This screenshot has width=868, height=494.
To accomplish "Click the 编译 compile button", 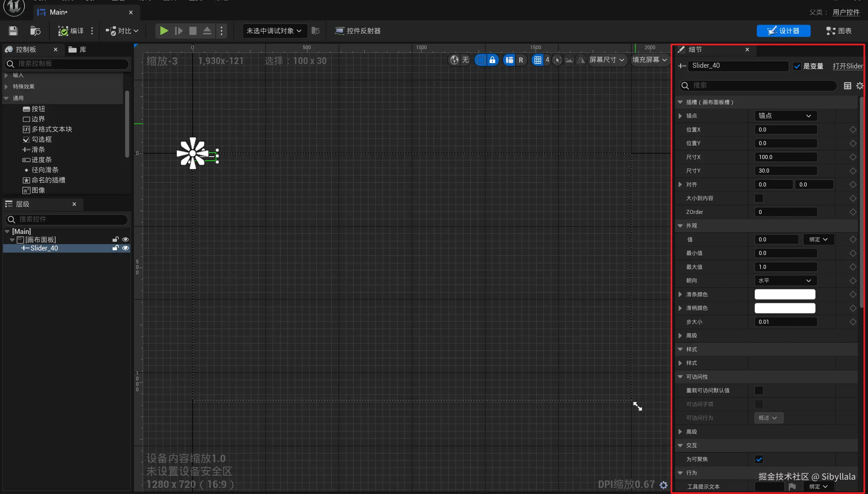I will point(71,31).
